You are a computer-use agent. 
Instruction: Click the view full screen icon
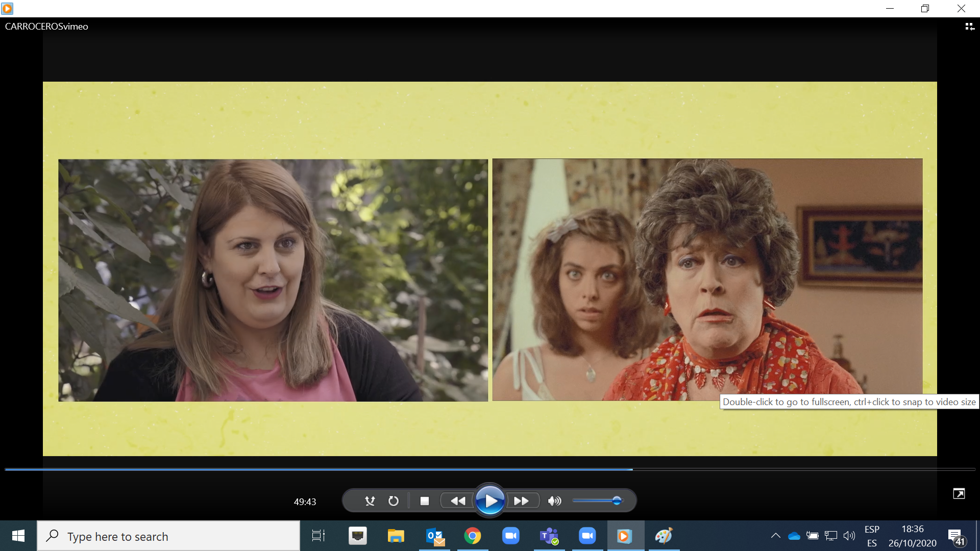click(959, 493)
